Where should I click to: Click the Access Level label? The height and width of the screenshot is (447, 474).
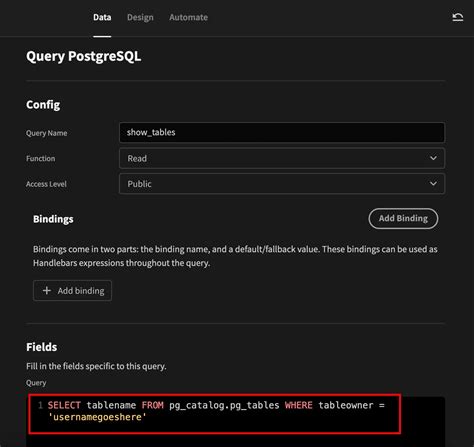(46, 184)
